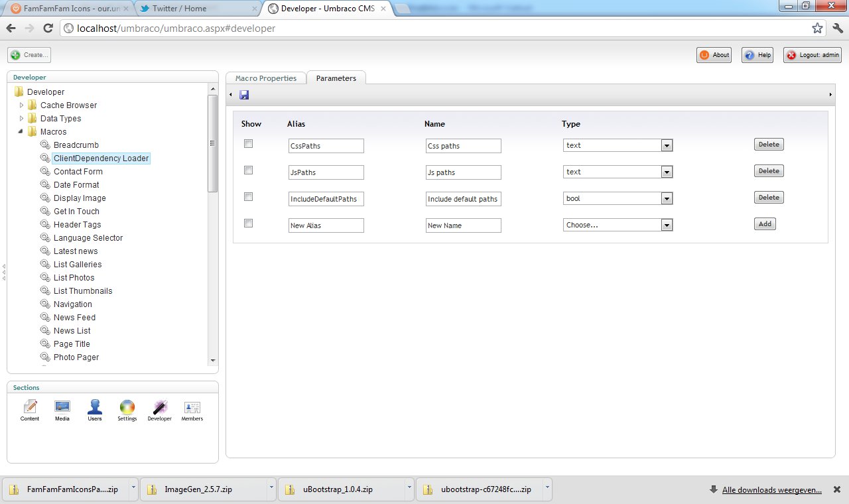Click the tree scrollbar up arrow
849x504 pixels.
point(212,89)
